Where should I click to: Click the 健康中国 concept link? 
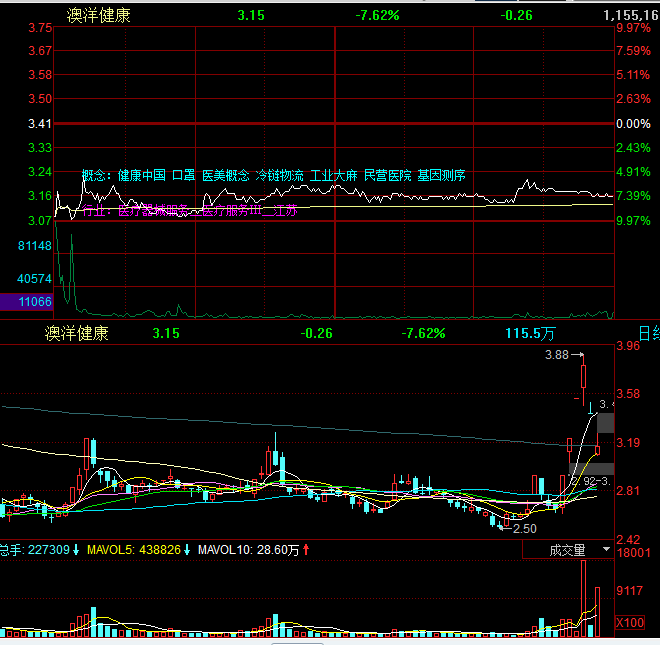pyautogui.click(x=141, y=176)
